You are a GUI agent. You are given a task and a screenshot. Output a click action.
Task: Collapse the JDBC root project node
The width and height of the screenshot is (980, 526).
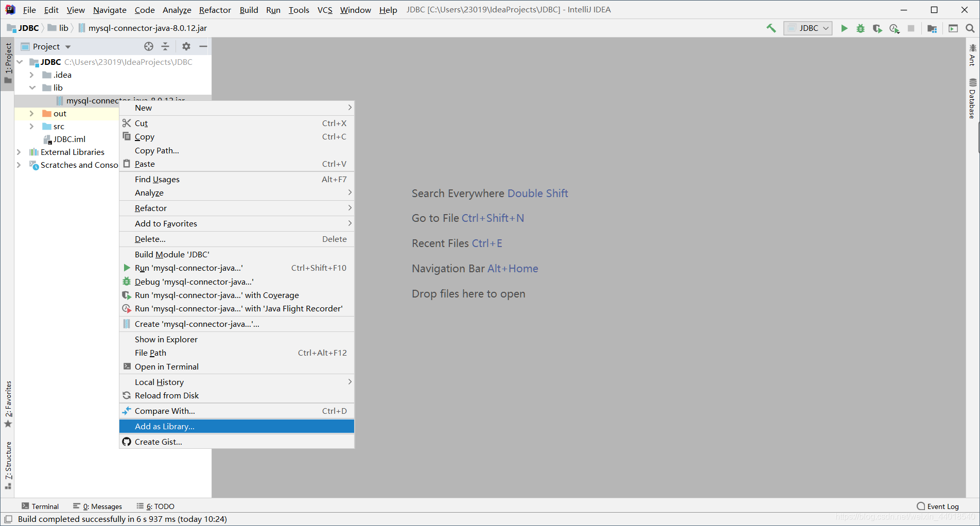(20, 62)
